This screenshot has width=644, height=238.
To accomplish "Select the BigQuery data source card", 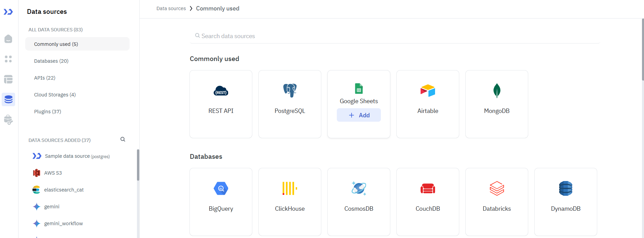I will coord(221,202).
